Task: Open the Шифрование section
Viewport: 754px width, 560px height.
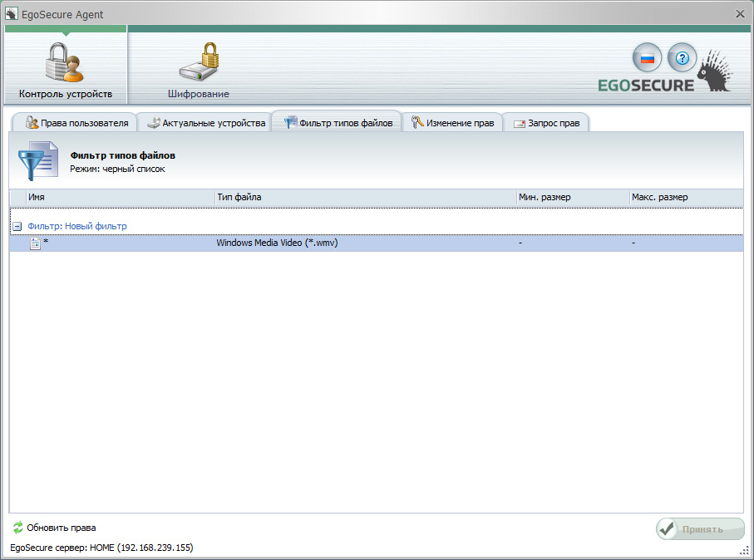Action: coord(198,69)
